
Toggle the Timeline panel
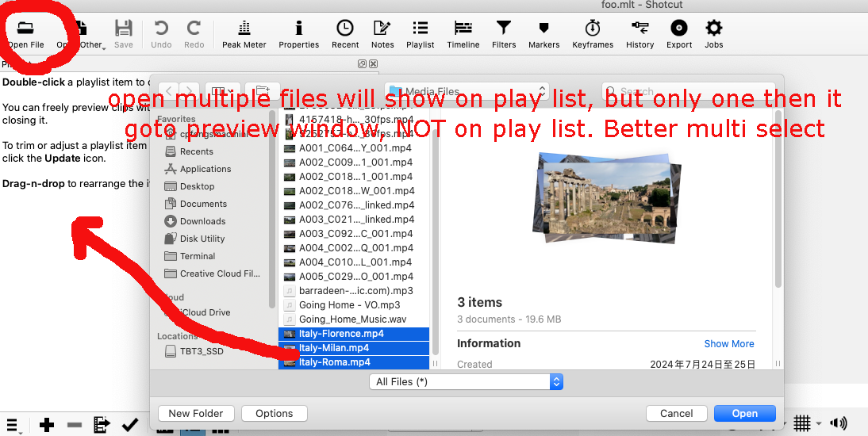click(x=463, y=34)
